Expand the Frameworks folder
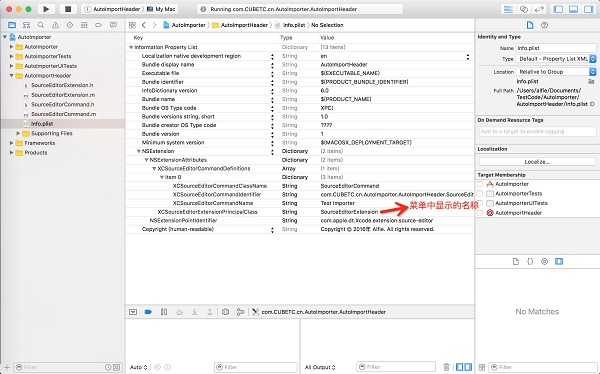The image size is (600, 374). pos(11,143)
